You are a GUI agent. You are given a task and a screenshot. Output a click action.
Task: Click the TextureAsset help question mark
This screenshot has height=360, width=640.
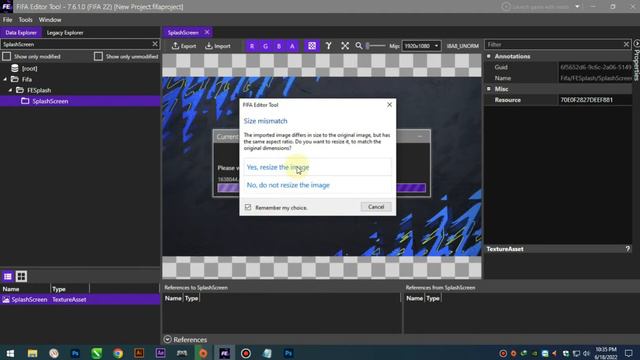click(628, 249)
